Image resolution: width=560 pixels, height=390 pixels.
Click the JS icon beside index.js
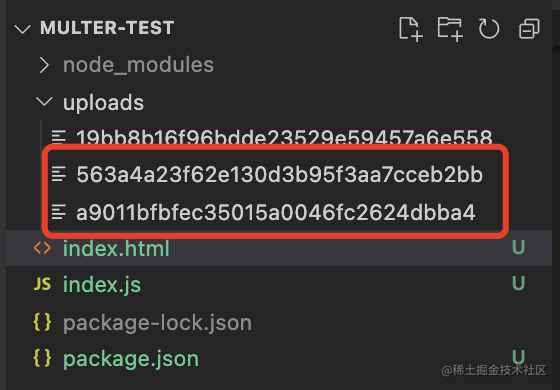(42, 285)
